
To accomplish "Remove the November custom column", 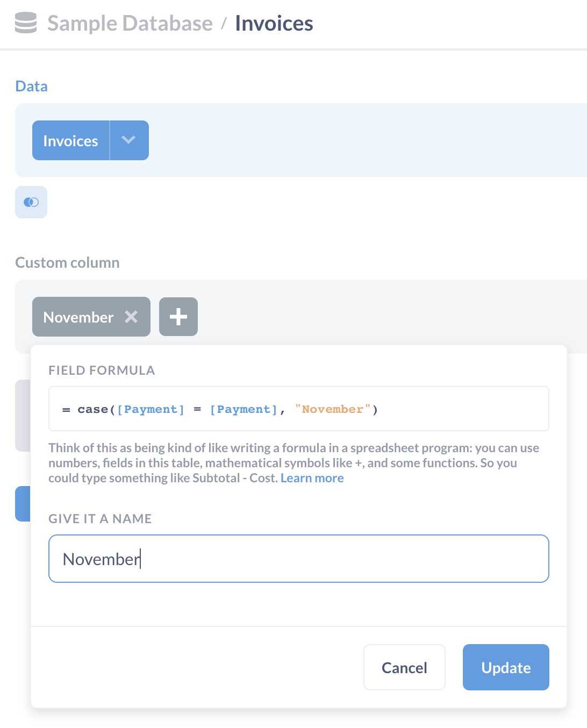I will tap(131, 317).
